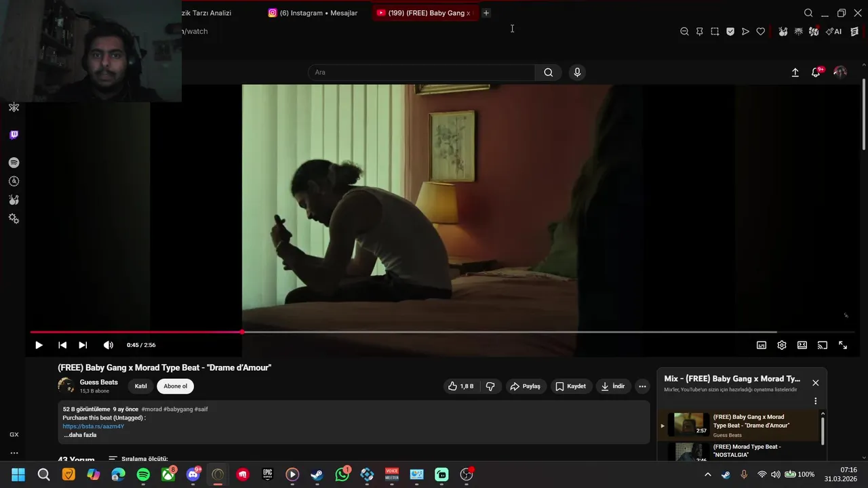Take a snapshot with the address bar tool
The height and width of the screenshot is (488, 868).
[715, 31]
